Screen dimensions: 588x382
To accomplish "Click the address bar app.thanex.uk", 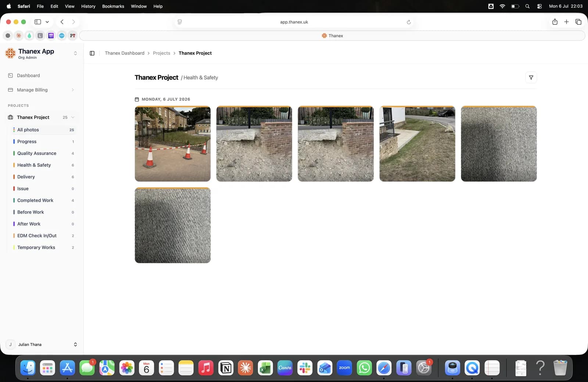I will (294, 22).
